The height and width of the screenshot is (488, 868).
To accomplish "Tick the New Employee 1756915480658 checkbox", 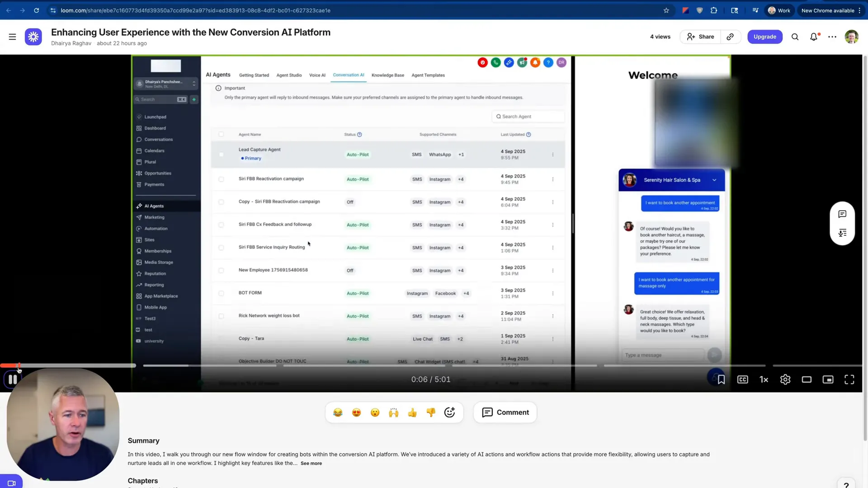I will coord(221,271).
